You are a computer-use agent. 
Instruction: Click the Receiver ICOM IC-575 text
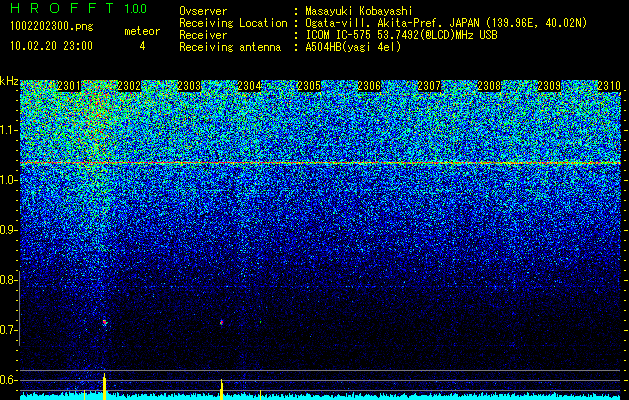(x=402, y=35)
